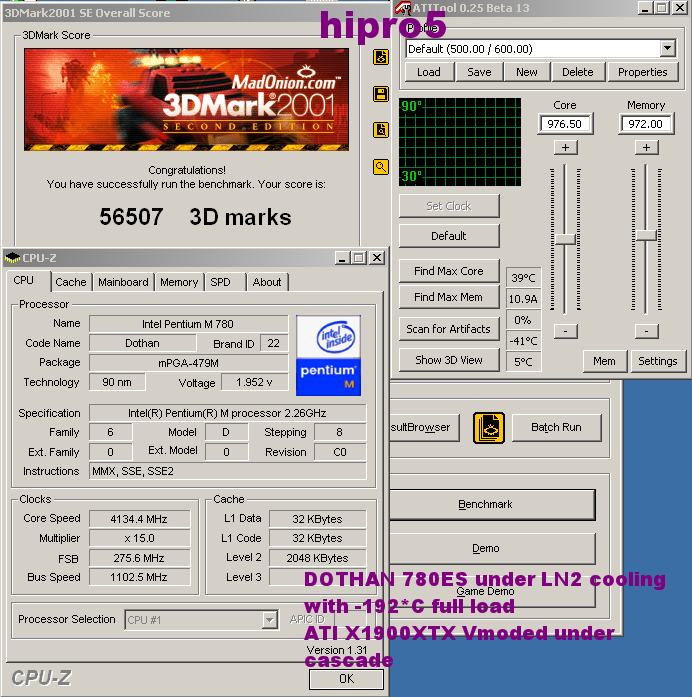Click the -41°C temperature readout
Screen dimensions: 692x697
(524, 341)
